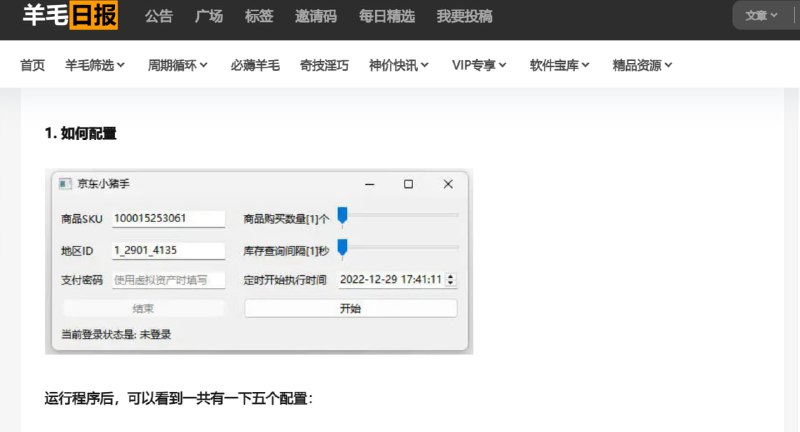800x432 pixels.
Task: Click the 开始 button in the app screenshot
Action: point(350,309)
